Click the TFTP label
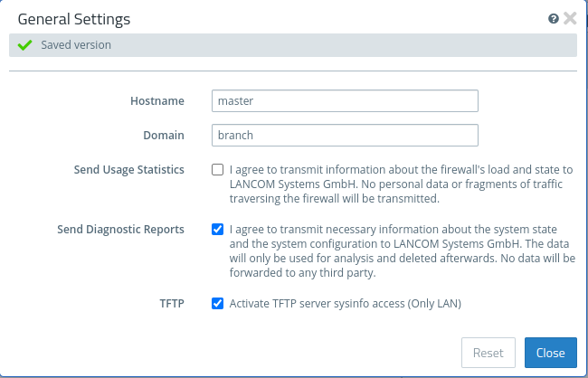This screenshot has height=378, width=588. click(x=171, y=304)
